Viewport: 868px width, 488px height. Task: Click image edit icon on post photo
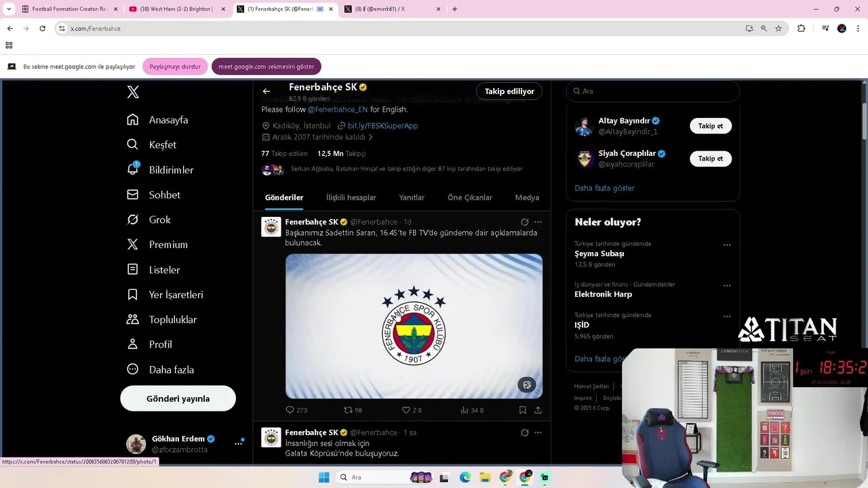click(527, 385)
